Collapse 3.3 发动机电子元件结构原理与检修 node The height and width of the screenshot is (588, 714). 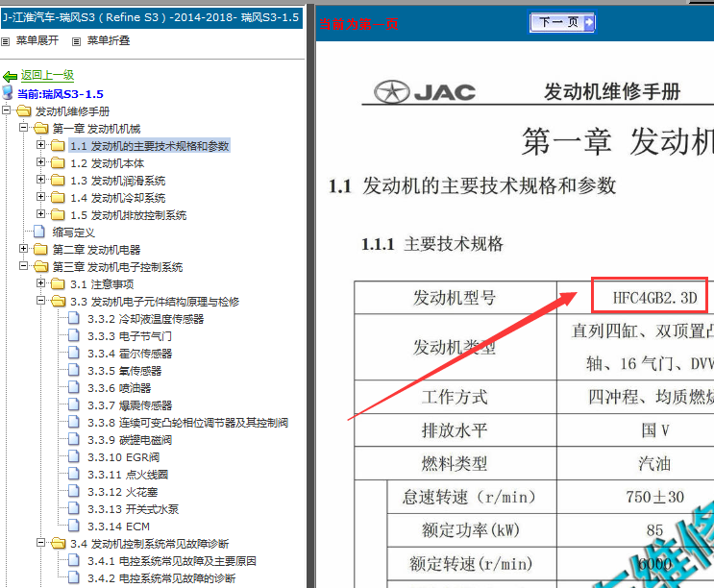[41, 301]
